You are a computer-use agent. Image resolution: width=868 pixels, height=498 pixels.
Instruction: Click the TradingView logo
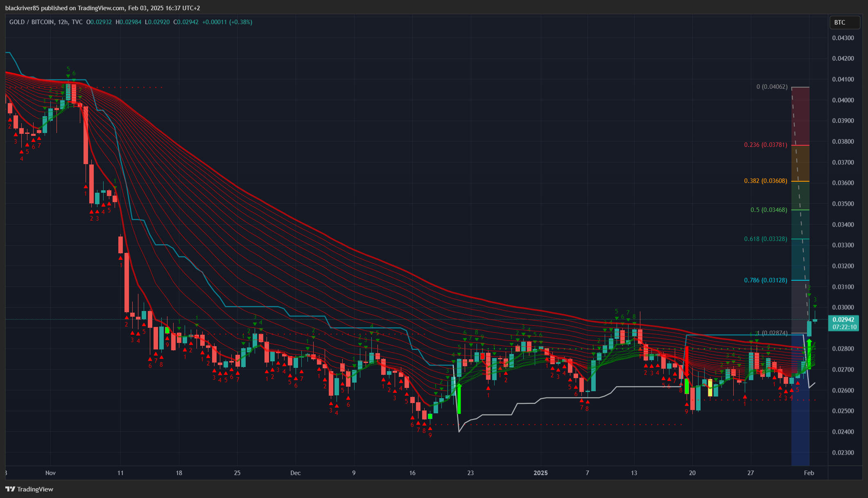coord(29,489)
